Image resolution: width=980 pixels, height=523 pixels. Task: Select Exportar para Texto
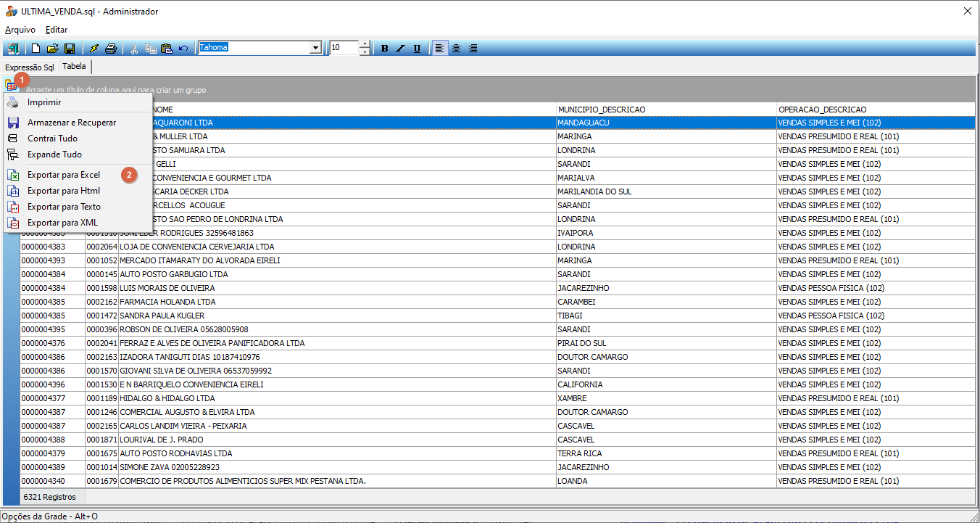pos(78,207)
